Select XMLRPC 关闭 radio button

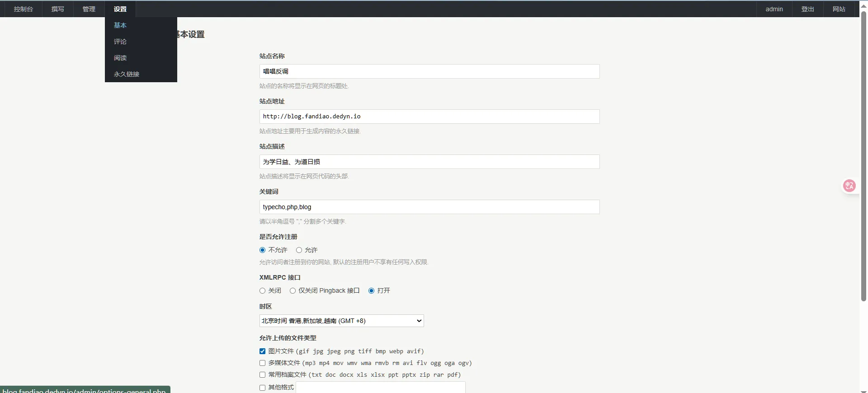coord(263,291)
